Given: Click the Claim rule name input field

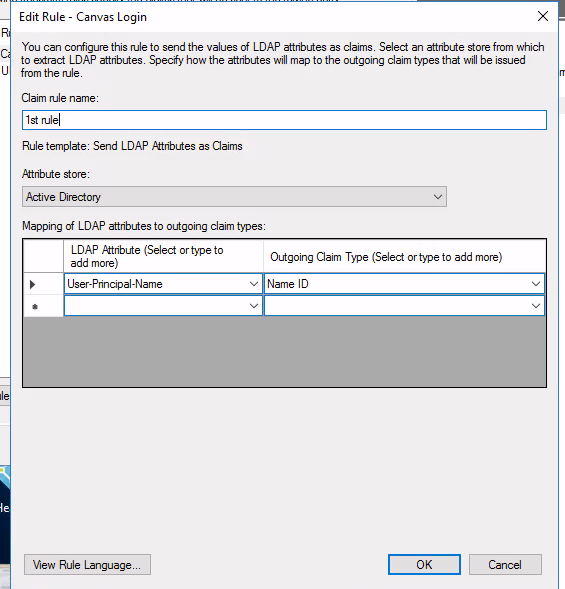Looking at the screenshot, I should [x=284, y=120].
